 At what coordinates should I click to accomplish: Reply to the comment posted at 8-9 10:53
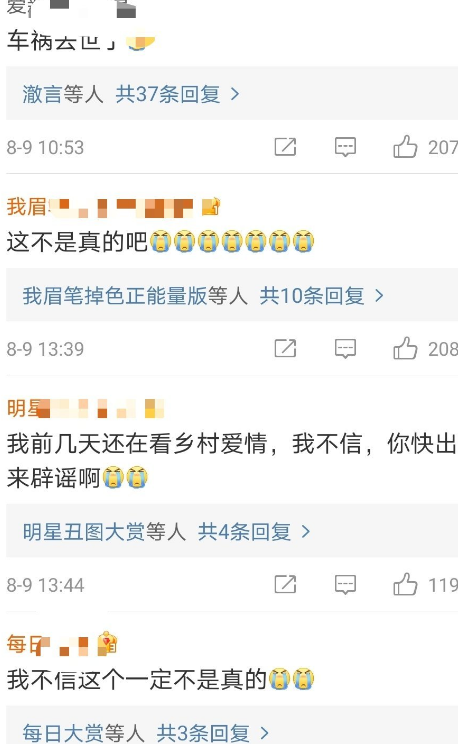345,147
